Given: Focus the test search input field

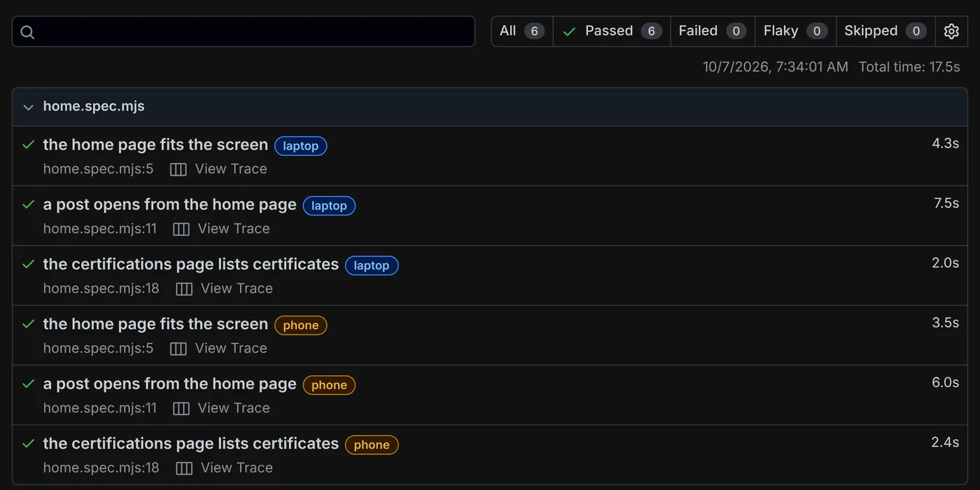Looking at the screenshot, I should [244, 31].
